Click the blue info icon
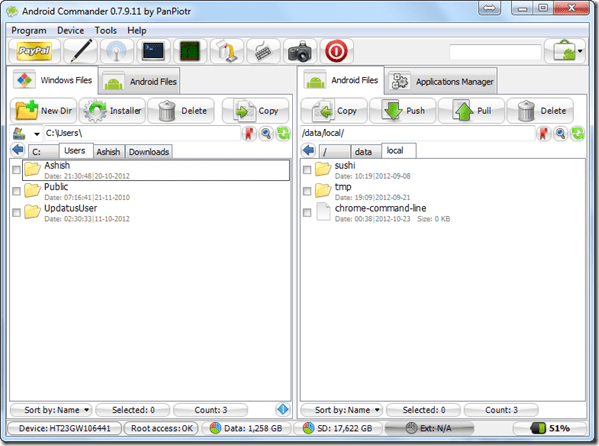The image size is (599, 446). [283, 409]
